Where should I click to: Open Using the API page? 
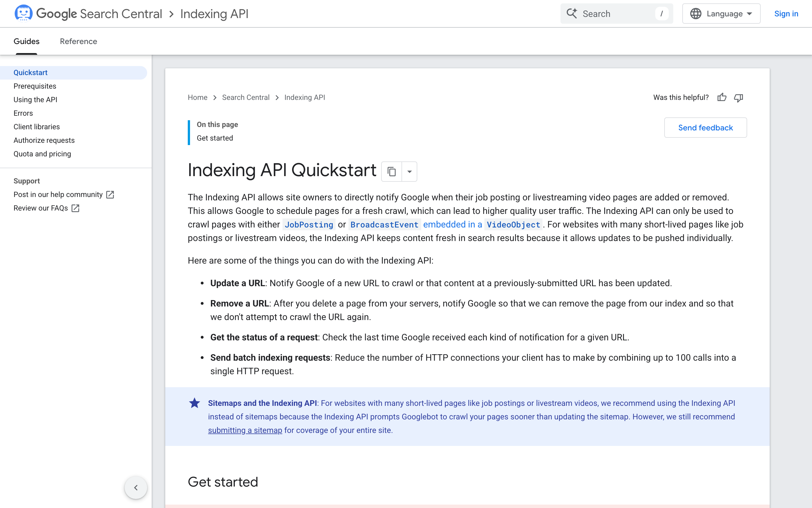tap(35, 100)
